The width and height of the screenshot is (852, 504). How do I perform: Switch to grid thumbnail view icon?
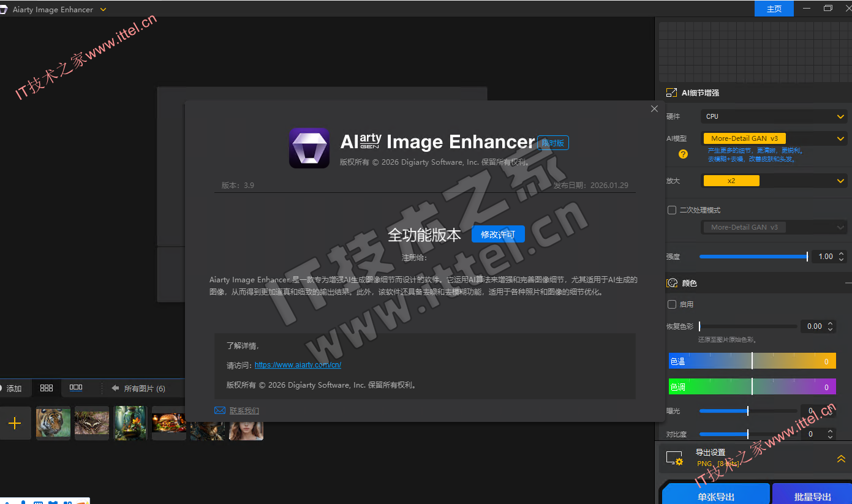[47, 388]
